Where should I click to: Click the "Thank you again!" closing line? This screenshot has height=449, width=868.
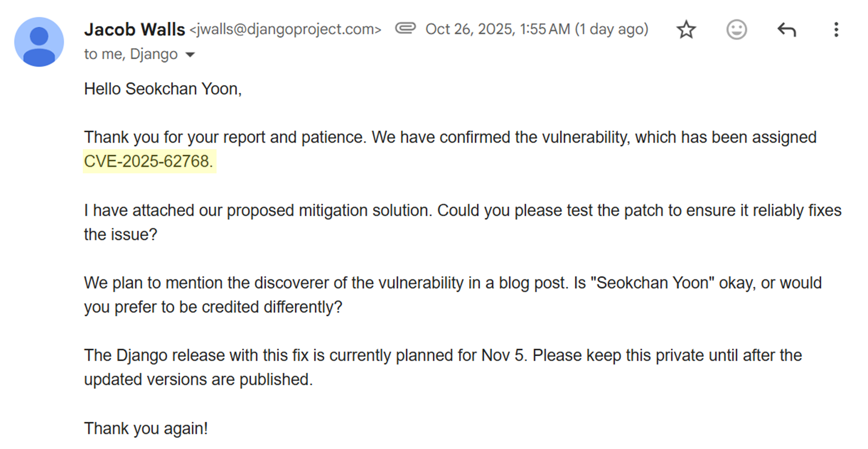(146, 429)
